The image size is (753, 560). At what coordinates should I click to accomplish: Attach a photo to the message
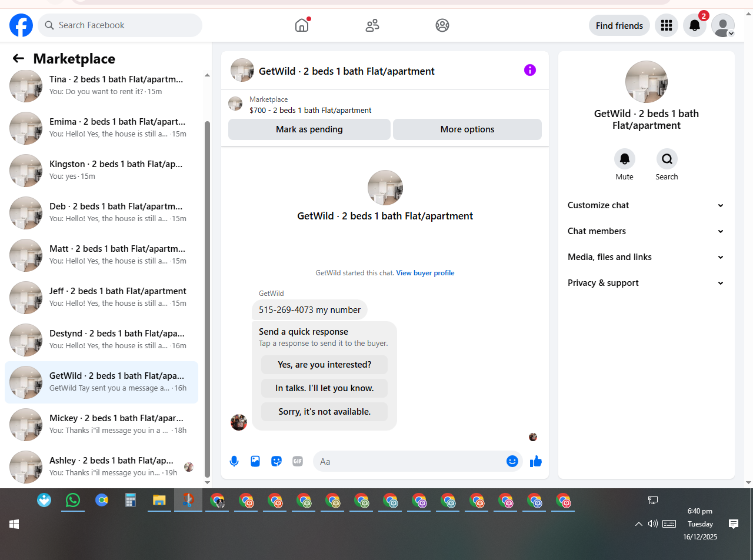point(255,461)
